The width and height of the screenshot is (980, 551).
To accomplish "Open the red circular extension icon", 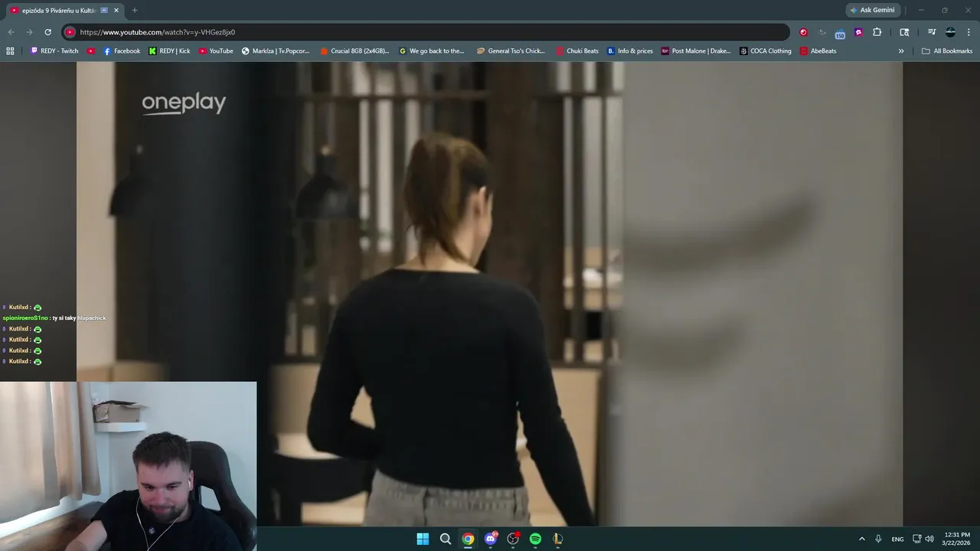I will pos(803,32).
